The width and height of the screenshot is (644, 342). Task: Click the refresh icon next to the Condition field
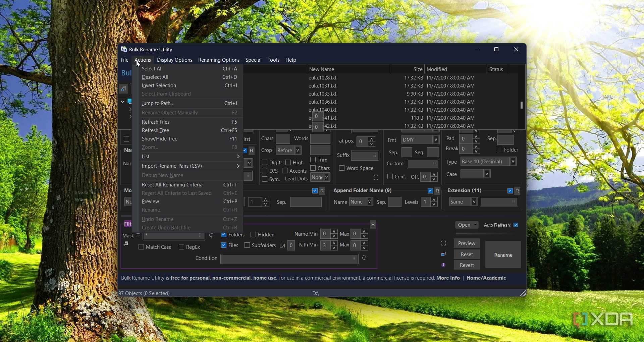click(364, 258)
